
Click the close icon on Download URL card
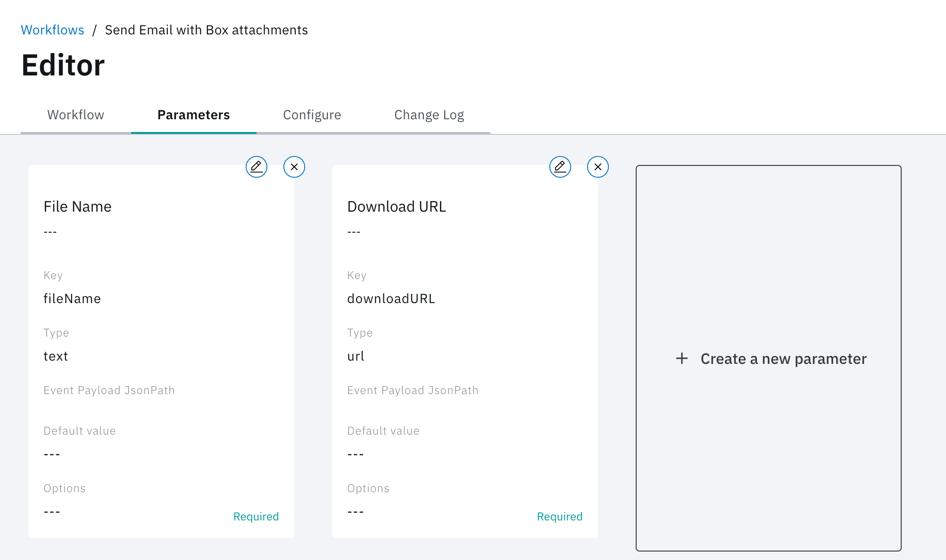(x=597, y=167)
